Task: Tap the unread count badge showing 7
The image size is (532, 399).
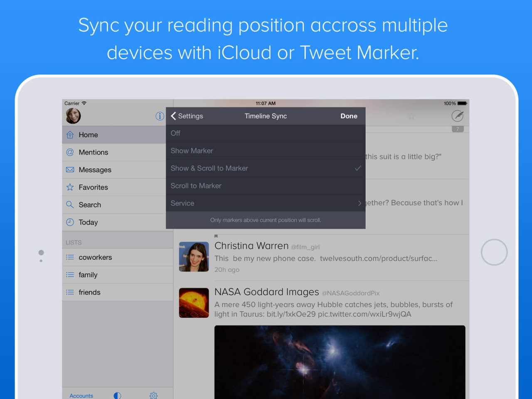Action: coord(458,129)
